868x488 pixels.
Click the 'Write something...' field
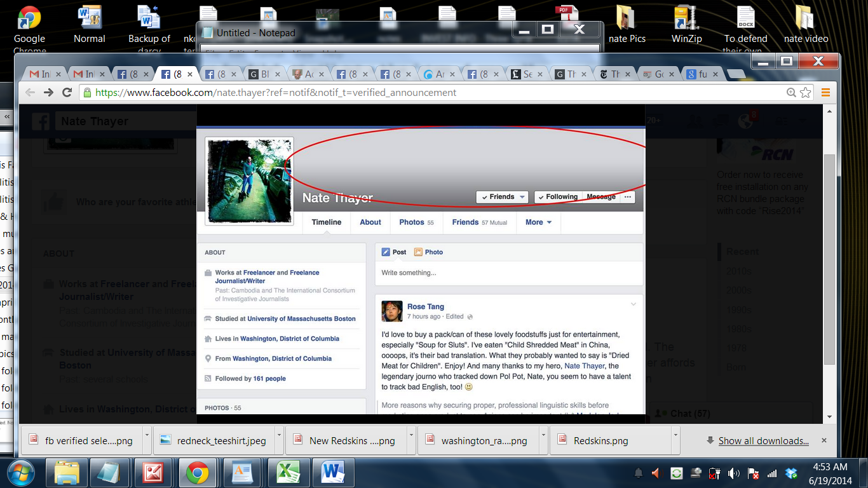point(508,273)
